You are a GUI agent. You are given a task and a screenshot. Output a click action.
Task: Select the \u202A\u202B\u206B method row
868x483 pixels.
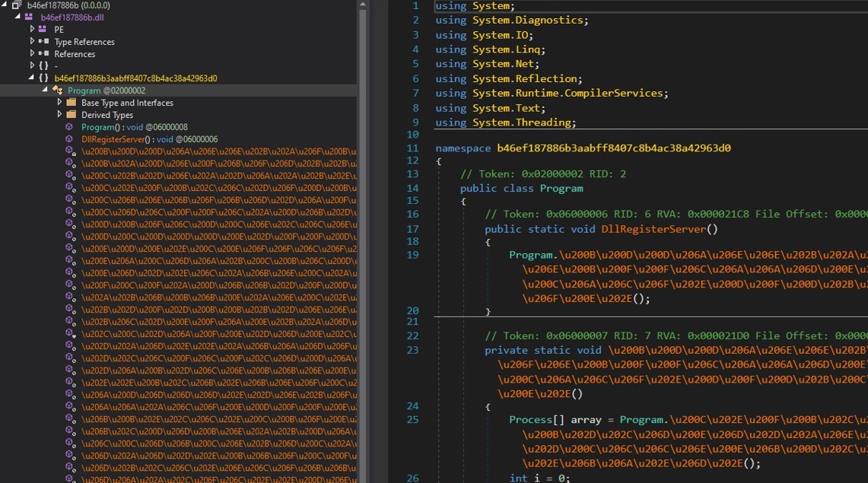click(x=218, y=297)
